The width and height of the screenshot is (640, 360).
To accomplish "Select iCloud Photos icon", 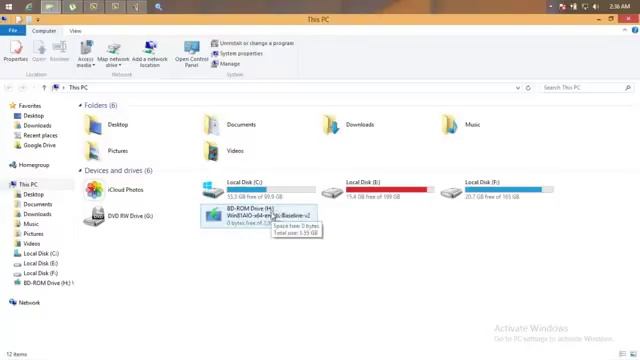I will click(x=94, y=190).
